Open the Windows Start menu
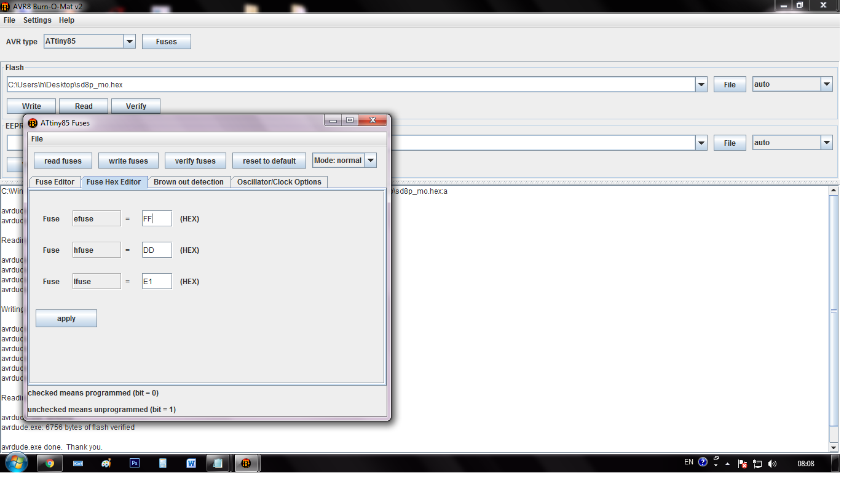This screenshot has width=868, height=497. (17, 463)
